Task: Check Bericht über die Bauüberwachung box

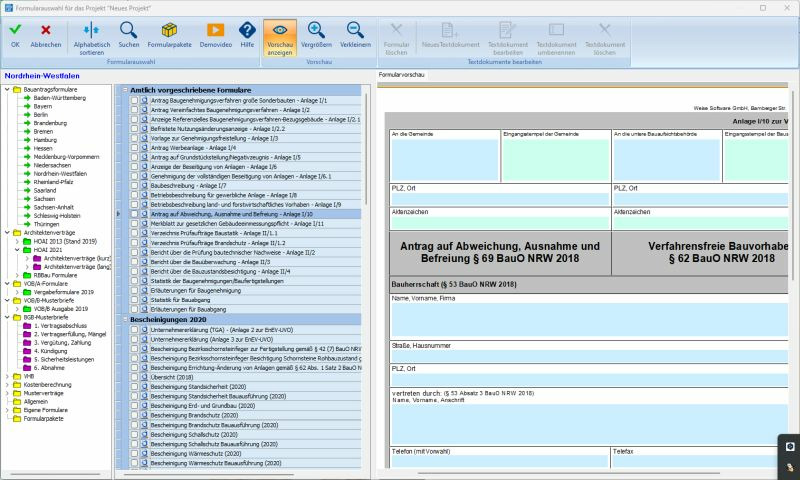Action: tap(134, 262)
